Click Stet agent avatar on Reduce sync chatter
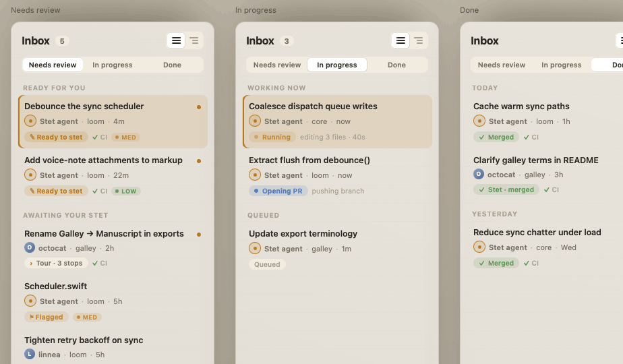Screen dimensions: 623x364 click(479, 247)
